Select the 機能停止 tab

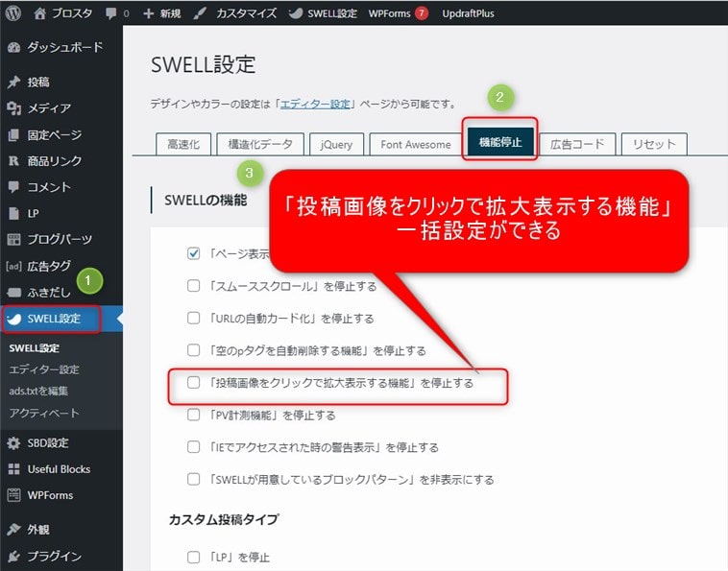point(500,142)
